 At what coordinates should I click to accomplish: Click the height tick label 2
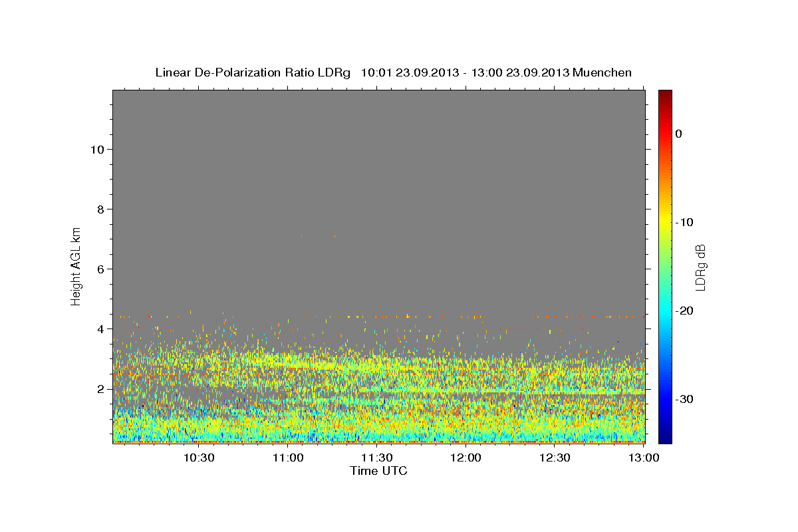pyautogui.click(x=102, y=389)
